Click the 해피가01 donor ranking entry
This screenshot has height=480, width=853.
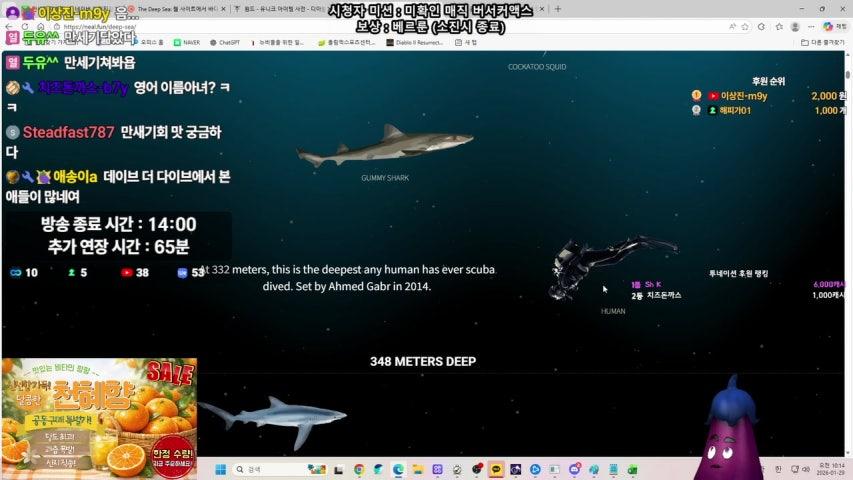point(769,110)
